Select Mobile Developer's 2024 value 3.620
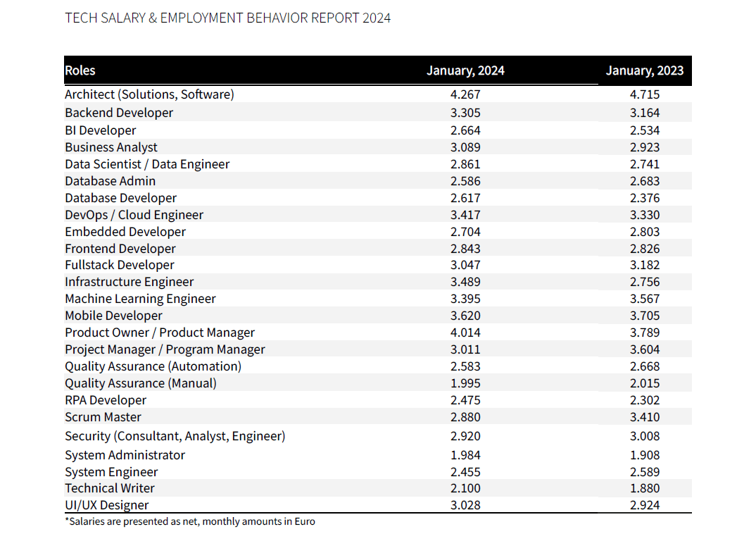 pos(465,316)
